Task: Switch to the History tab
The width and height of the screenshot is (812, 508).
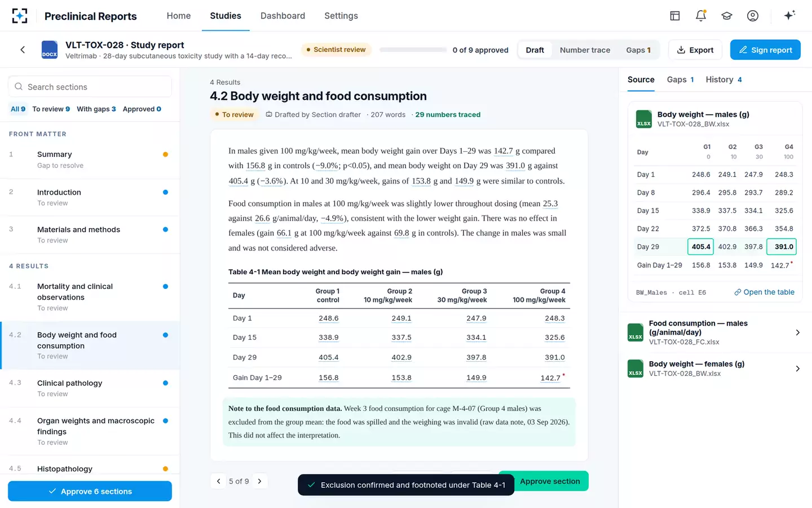Action: 724,80
